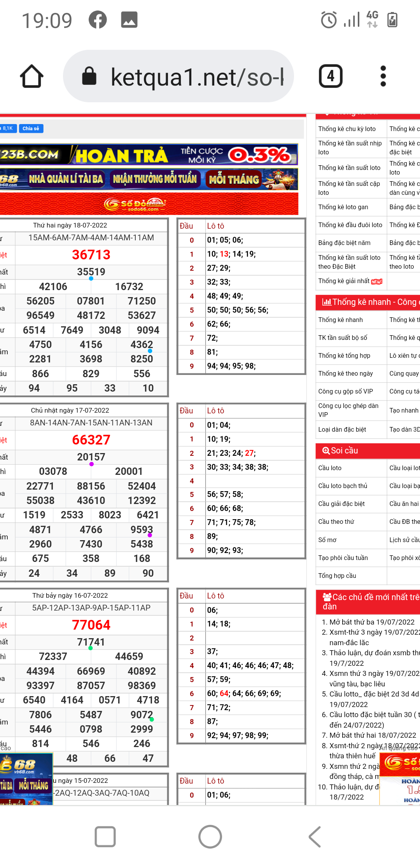Image resolution: width=420 pixels, height=868 pixels.
Task: Select date header Thứ hai ngày 18-07-2022
Action: pyautogui.click(x=70, y=225)
